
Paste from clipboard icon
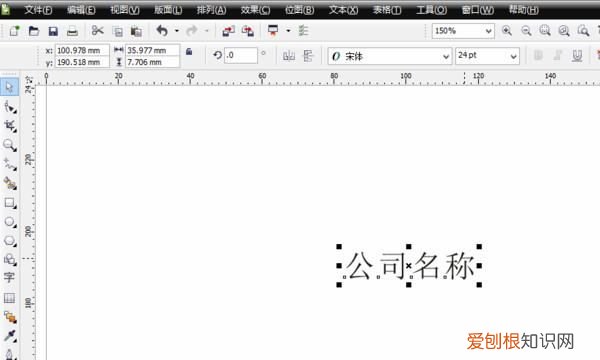(136, 31)
